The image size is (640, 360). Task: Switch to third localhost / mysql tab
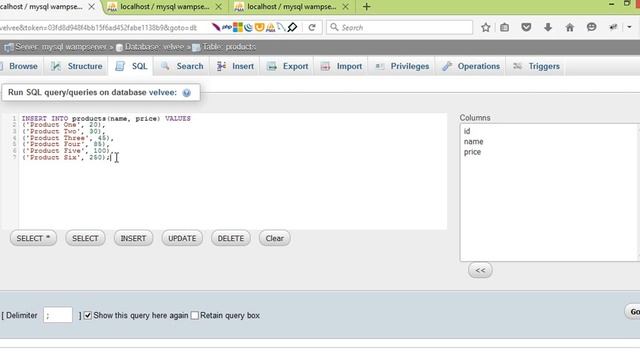[x=291, y=7]
